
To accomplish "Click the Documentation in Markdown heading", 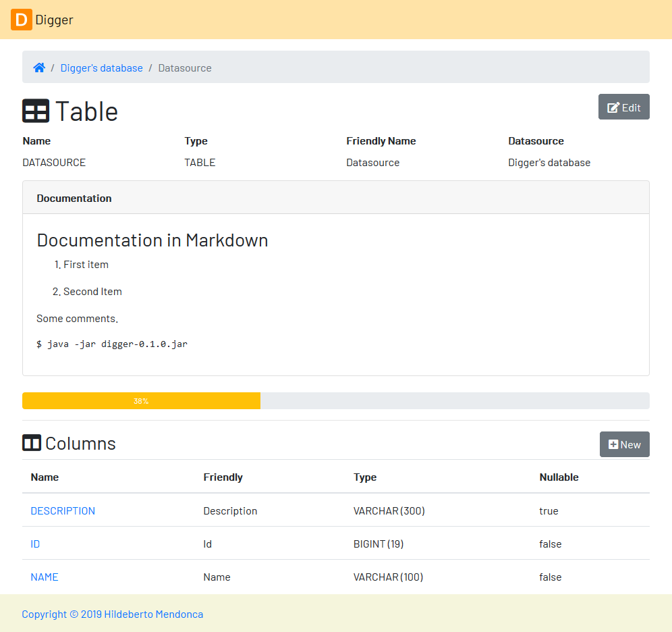I will [x=152, y=240].
